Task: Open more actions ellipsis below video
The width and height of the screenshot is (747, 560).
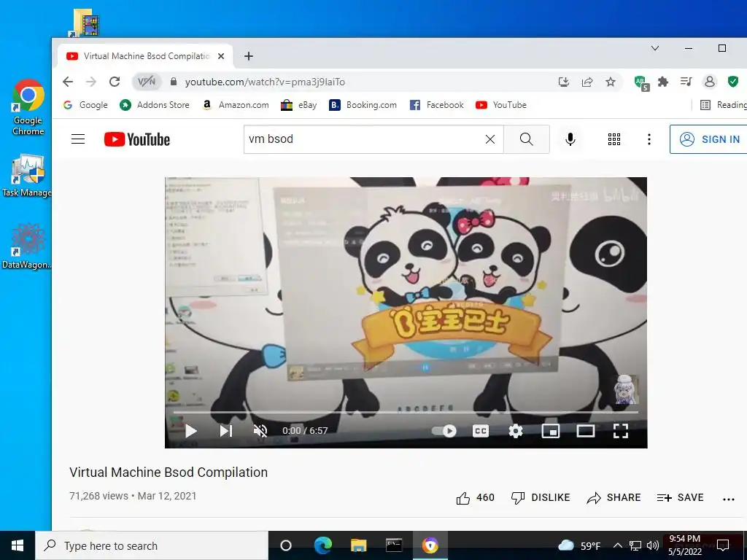Action: (729, 499)
